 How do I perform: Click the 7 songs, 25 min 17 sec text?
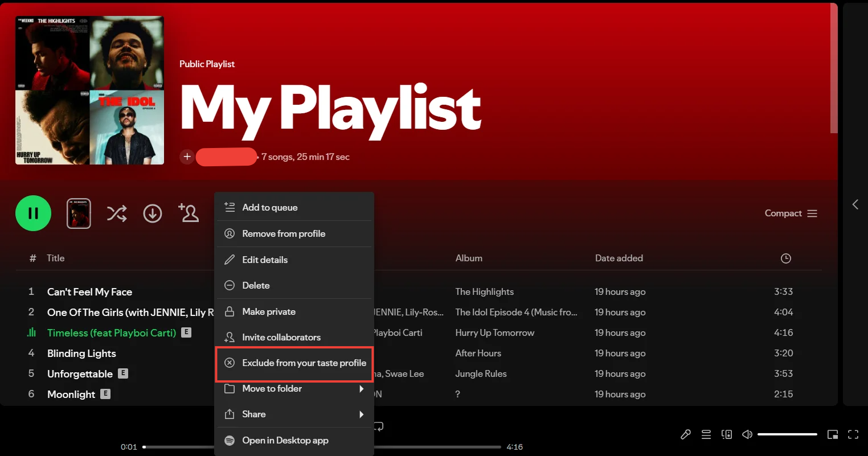point(305,157)
